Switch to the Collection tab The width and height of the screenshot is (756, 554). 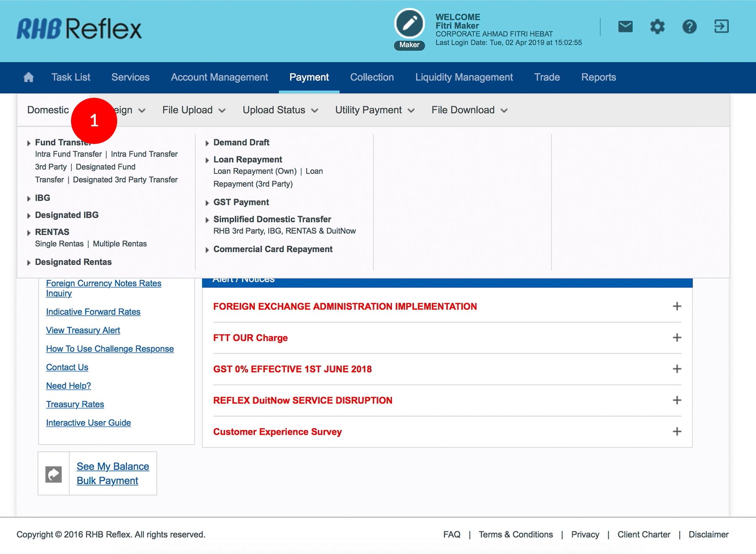click(372, 77)
